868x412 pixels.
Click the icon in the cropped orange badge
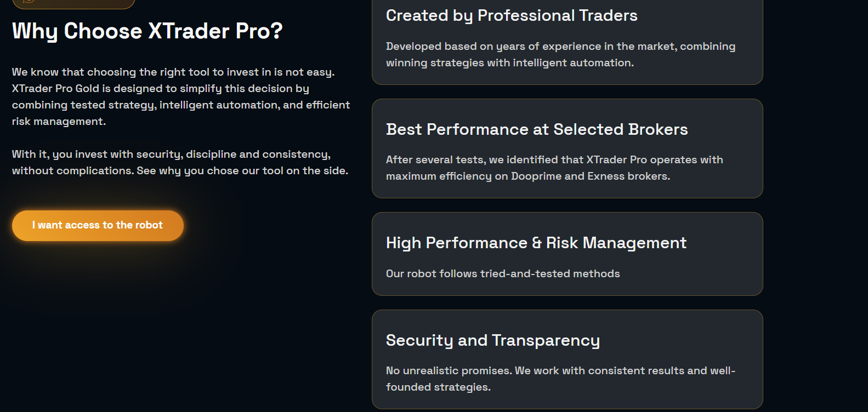(x=29, y=1)
